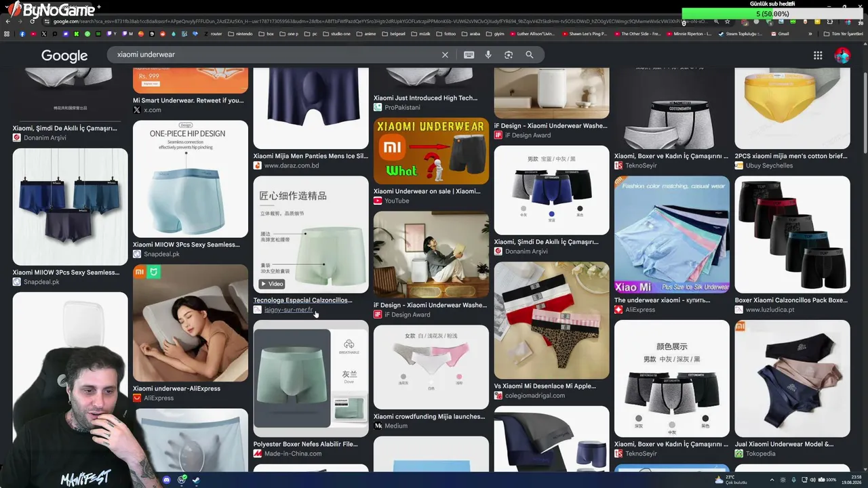This screenshot has width=868, height=488.
Task: Reload the page in the browser toolbar
Action: pyautogui.click(x=32, y=22)
